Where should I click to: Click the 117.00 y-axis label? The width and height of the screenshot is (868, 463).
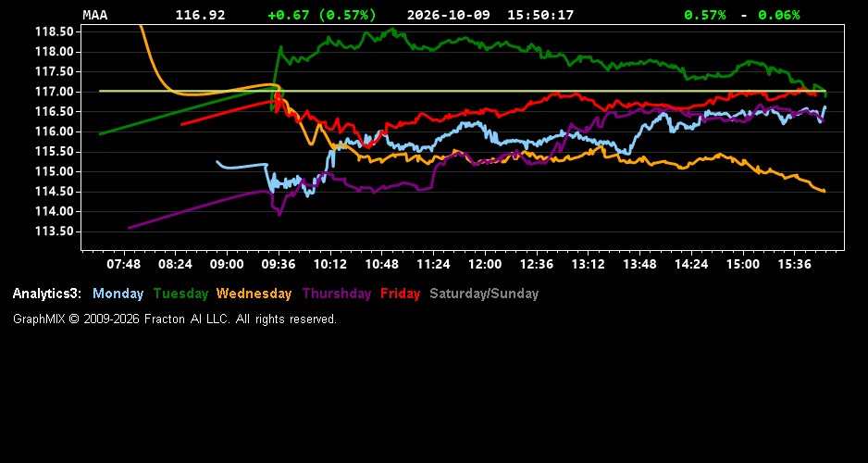pos(55,92)
